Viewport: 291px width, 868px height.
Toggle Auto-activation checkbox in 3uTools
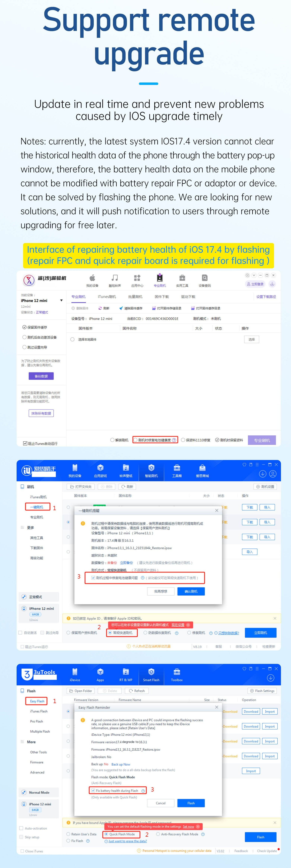[x=21, y=828]
